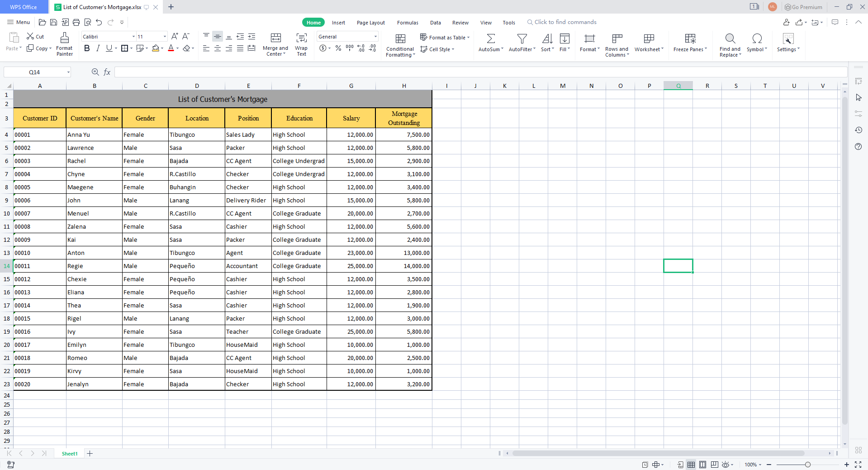This screenshot has height=470, width=868.
Task: Set vertical alignment to middle
Action: point(218,36)
